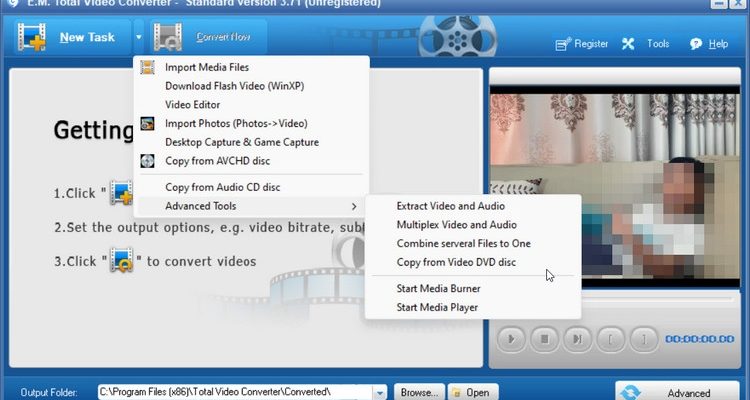The image size is (750, 400).
Task: Expand the Advanced Tools submenu arrow
Action: coord(354,206)
